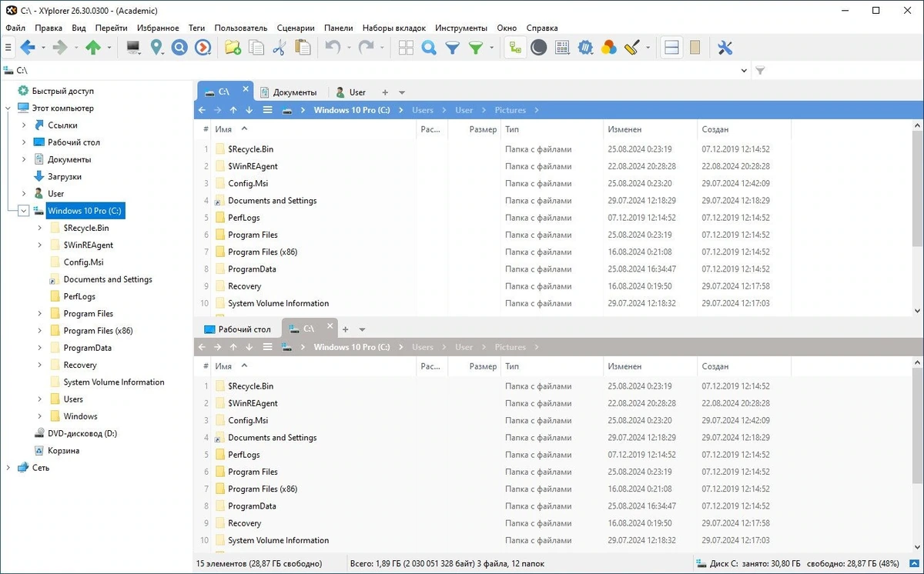Open dropdown arrow next to Up button

109,48
